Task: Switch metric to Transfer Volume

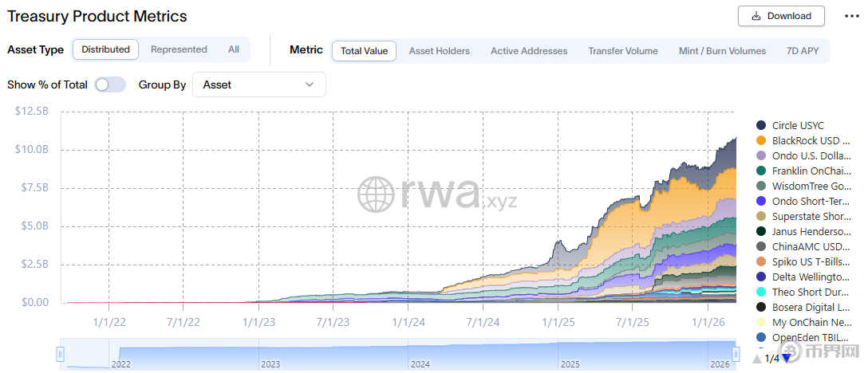Action: click(623, 51)
